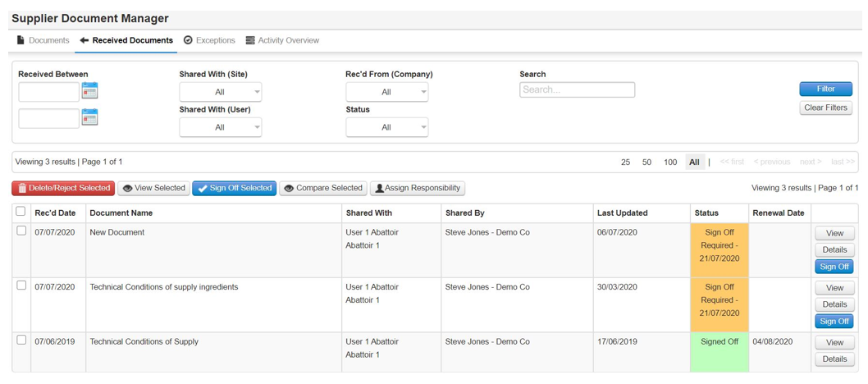The width and height of the screenshot is (868, 384).
Task: Go to last page link
Action: pyautogui.click(x=843, y=162)
